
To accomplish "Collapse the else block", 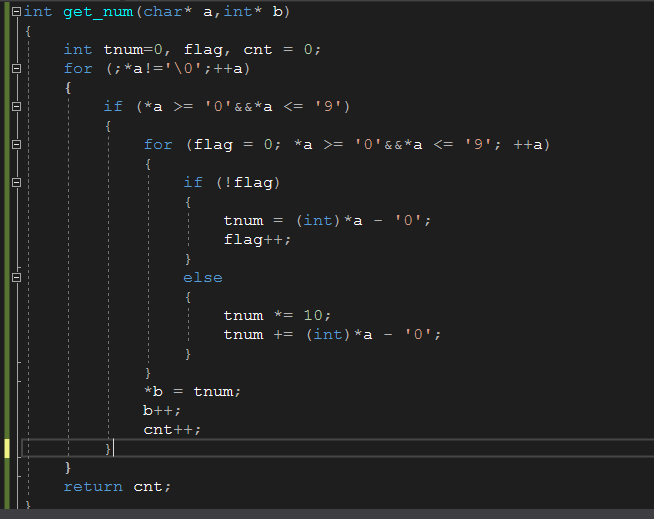I will [16, 277].
